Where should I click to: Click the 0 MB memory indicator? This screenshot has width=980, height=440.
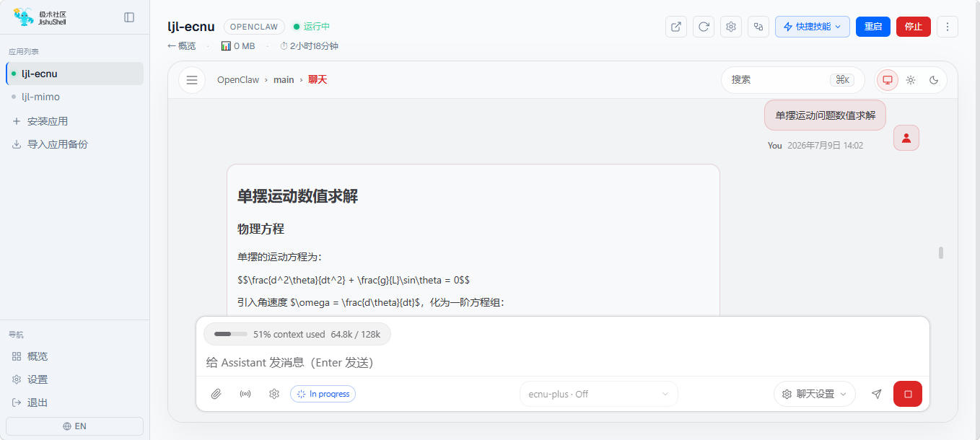click(x=238, y=46)
